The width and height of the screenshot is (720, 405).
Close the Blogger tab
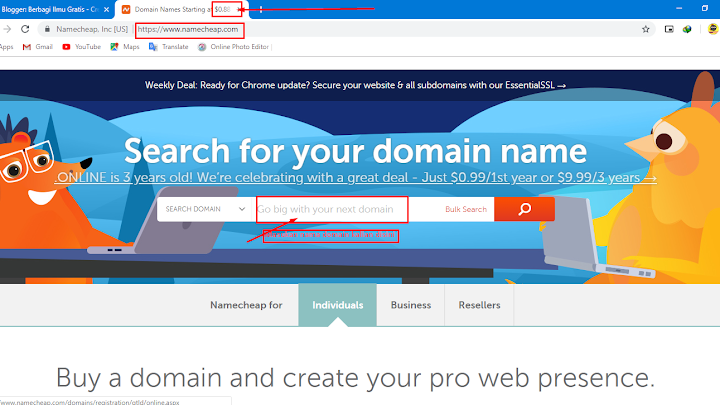point(106,9)
